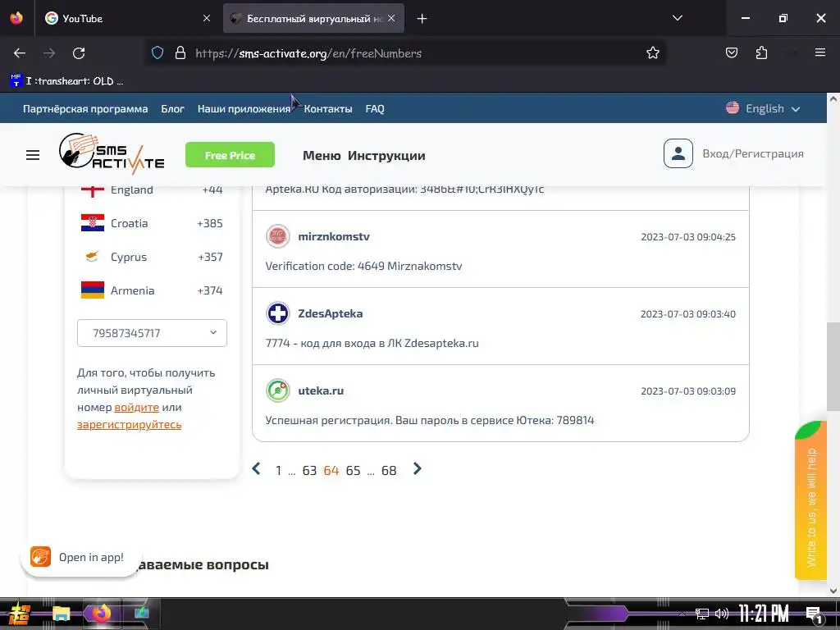Viewport: 840px width, 630px height.
Task: Go to previous page arrow
Action: coord(256,468)
